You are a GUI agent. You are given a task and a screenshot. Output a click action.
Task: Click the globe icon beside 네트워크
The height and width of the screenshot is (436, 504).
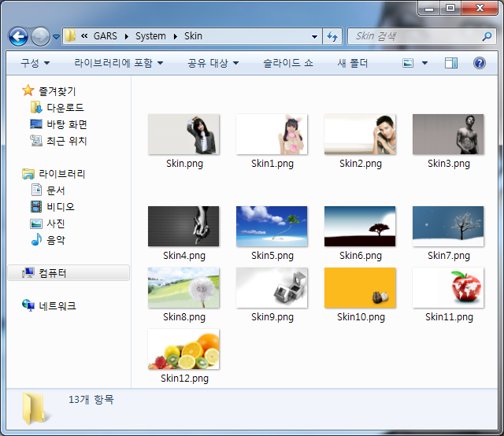(x=28, y=305)
